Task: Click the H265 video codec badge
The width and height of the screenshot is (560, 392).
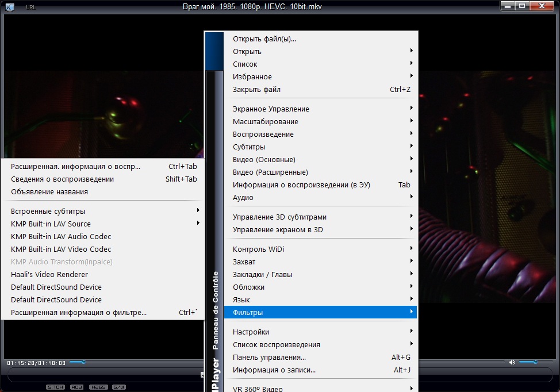Action: (98, 387)
